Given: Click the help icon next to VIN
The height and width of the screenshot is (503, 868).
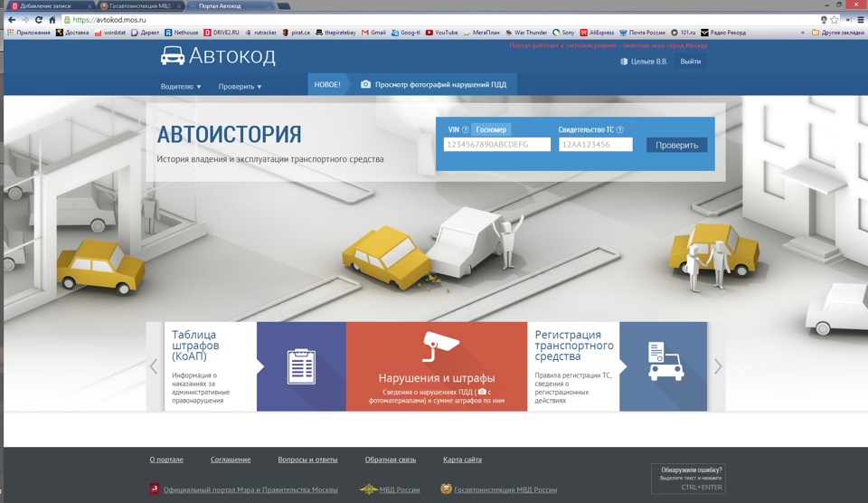Looking at the screenshot, I should 466,130.
